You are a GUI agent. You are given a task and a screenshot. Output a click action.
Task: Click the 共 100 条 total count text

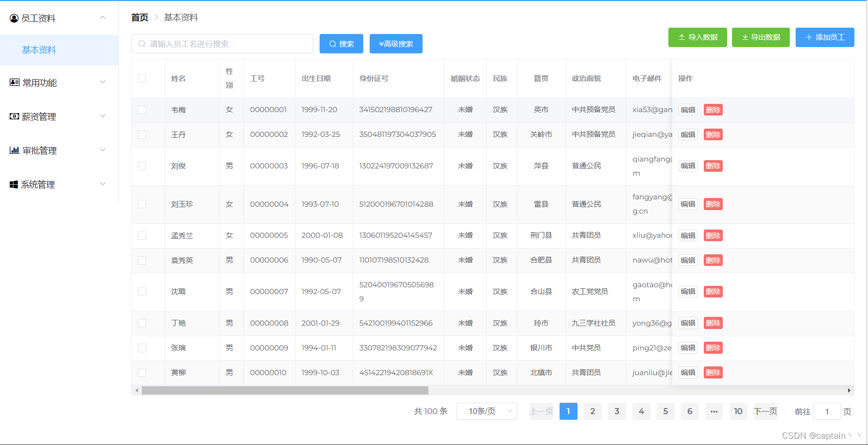(x=431, y=412)
